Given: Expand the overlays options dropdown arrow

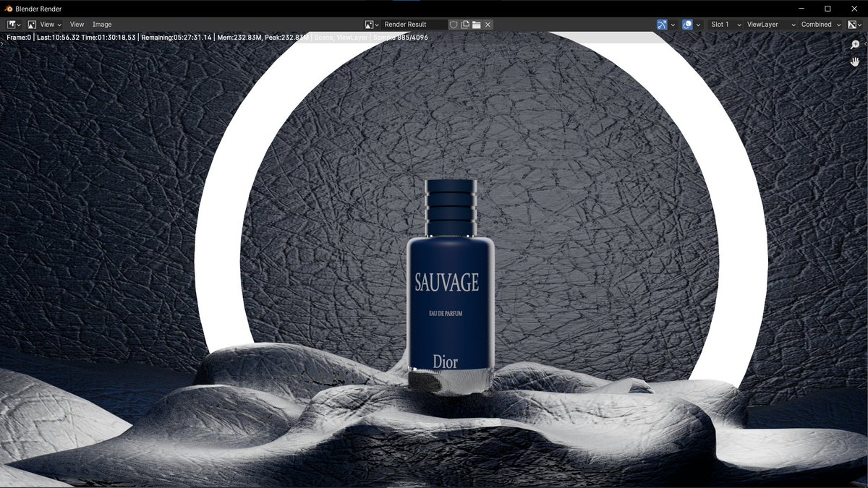Looking at the screenshot, I should (698, 25).
